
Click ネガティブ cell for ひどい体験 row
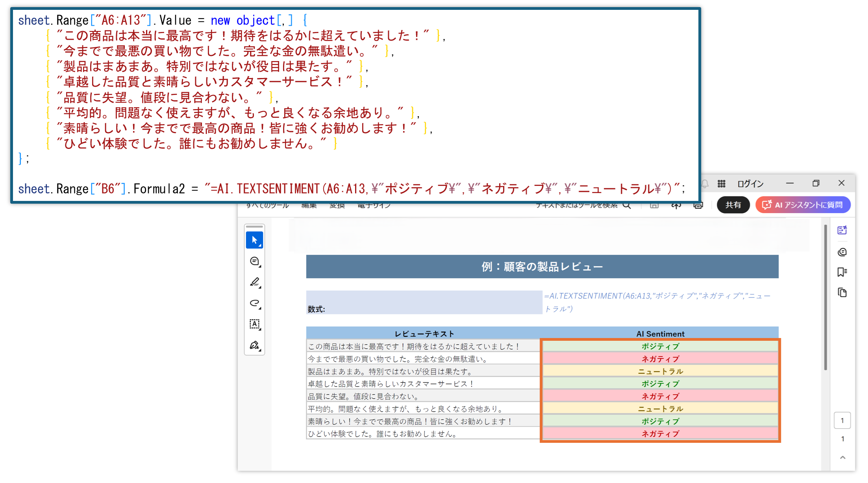660,434
